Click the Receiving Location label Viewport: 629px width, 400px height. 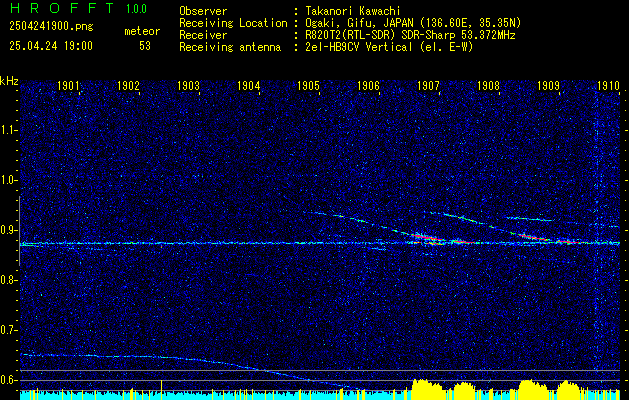233,23
